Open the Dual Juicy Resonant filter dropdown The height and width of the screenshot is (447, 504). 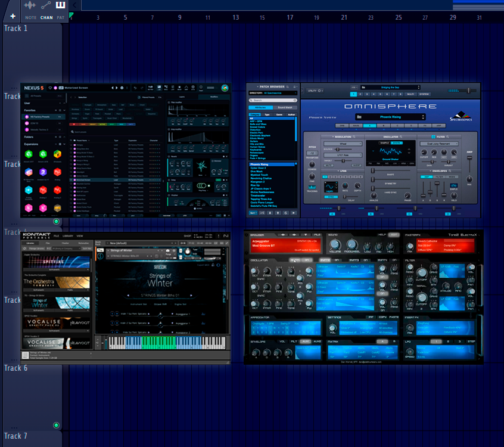click(440, 144)
